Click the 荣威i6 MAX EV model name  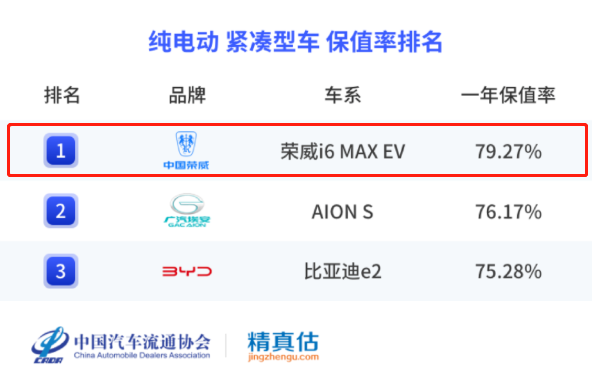coord(343,151)
